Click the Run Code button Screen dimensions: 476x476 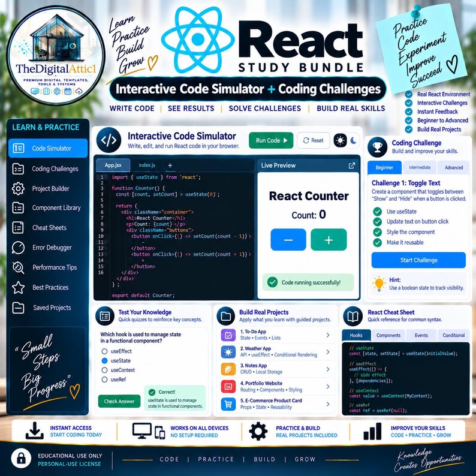click(x=271, y=140)
